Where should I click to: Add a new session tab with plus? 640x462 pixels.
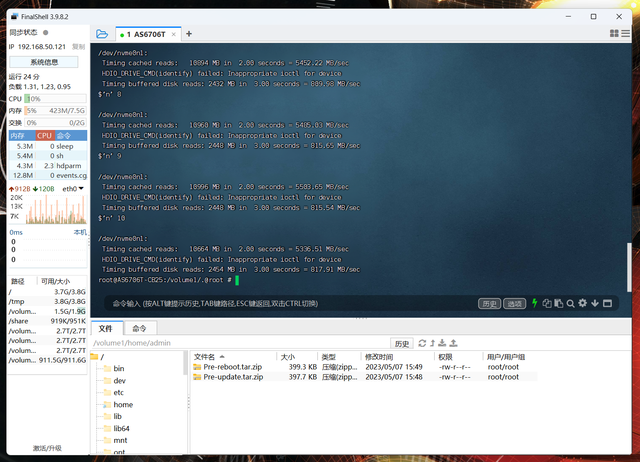click(x=186, y=34)
